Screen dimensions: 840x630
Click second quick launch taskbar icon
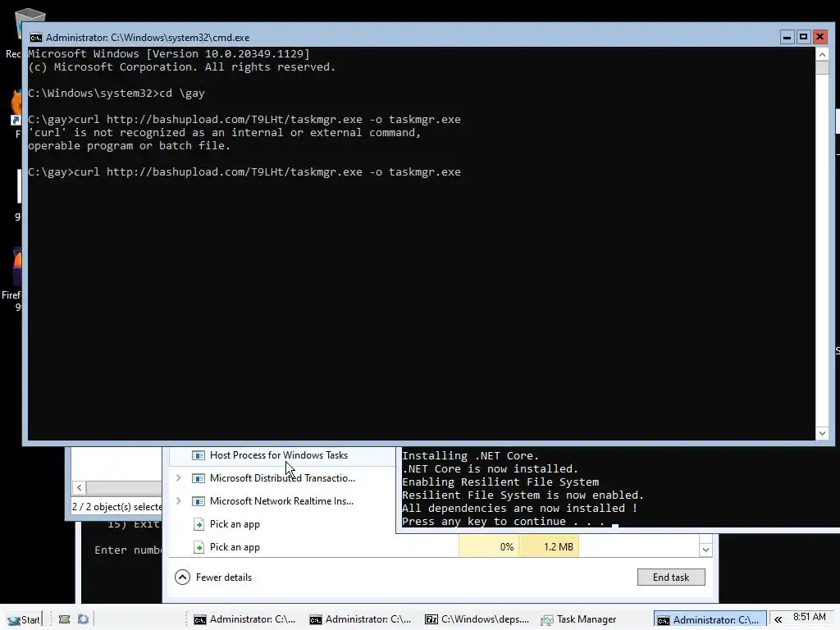coord(83,619)
